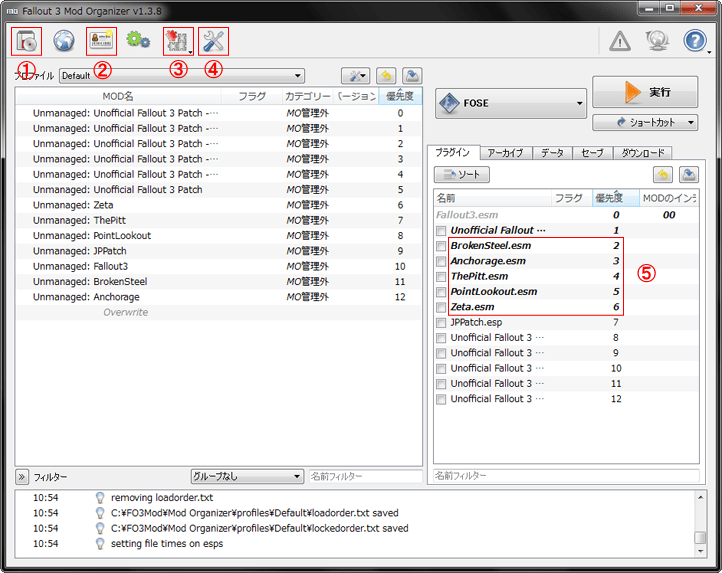Screen dimensions: 722x573
Task: Sort plugins by フラグ column header
Action: (572, 198)
